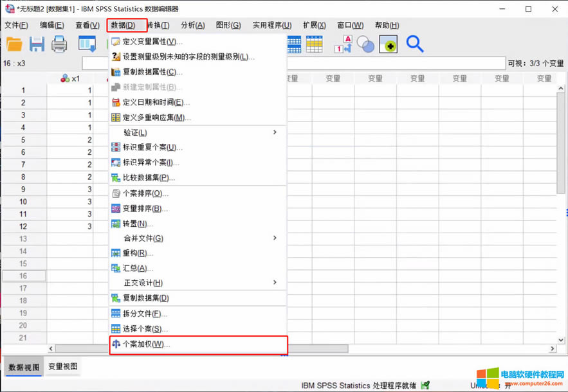Screen dimensions: 568x392
Task: Open 选择个案(S) from Data menu
Action: 145,329
